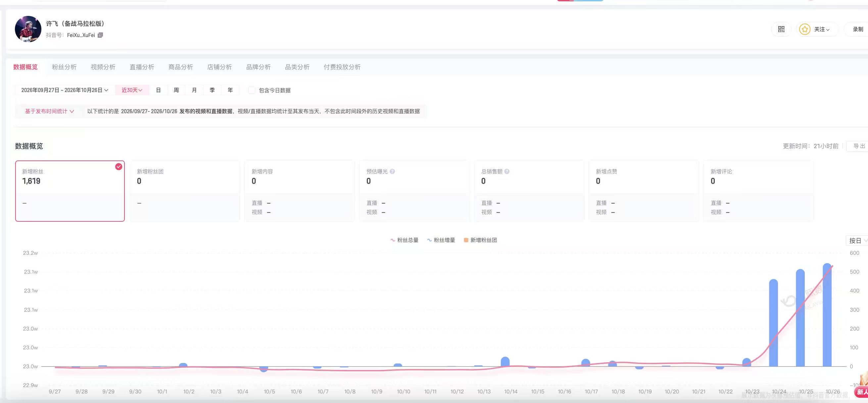Select the 数据概览 tab

[25, 67]
